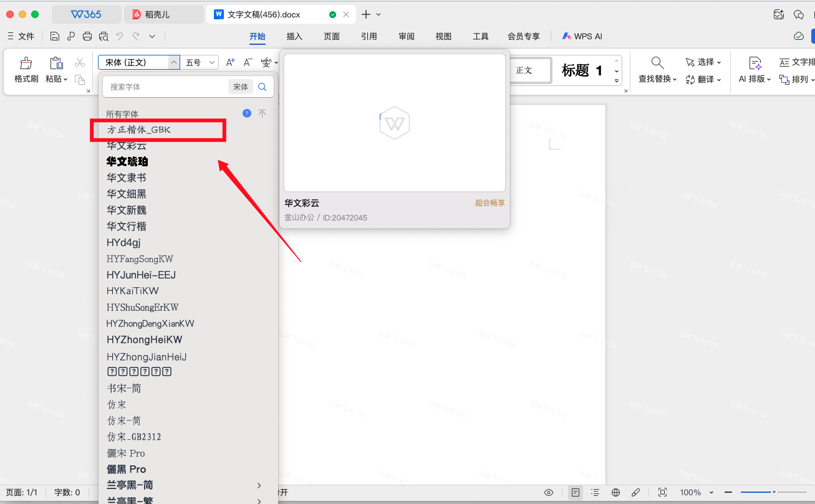Click the 搜索字体 font search field
Viewport: 815px width, 504px height.
click(165, 87)
